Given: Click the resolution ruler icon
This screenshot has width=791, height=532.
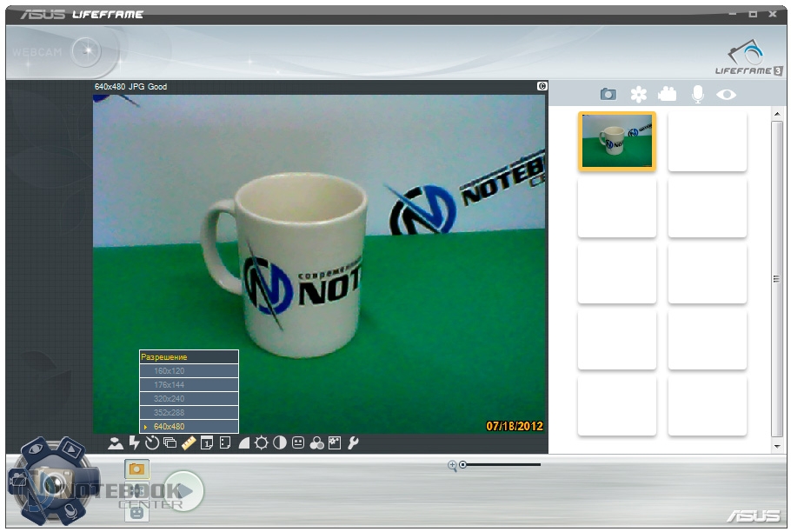Looking at the screenshot, I should [x=189, y=443].
